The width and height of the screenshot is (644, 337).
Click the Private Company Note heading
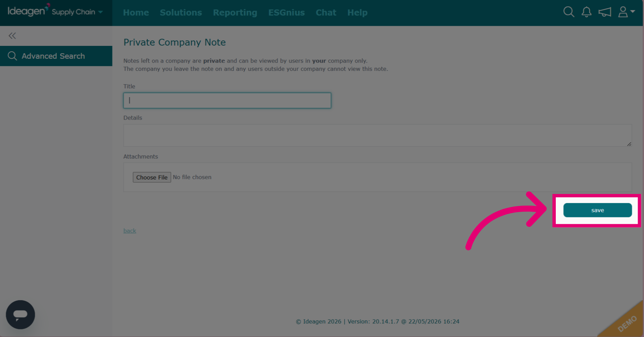point(174,42)
